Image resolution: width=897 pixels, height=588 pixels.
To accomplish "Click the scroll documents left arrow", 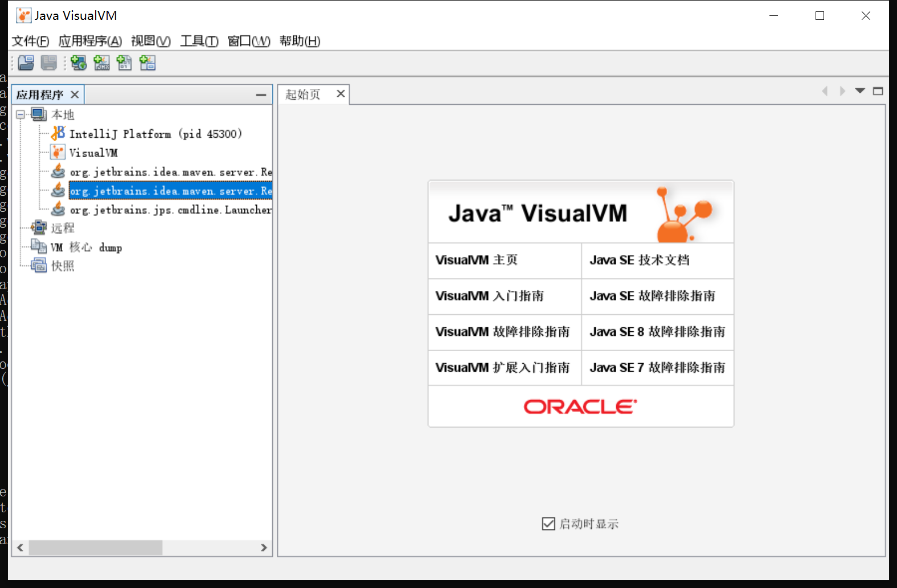I will (825, 91).
